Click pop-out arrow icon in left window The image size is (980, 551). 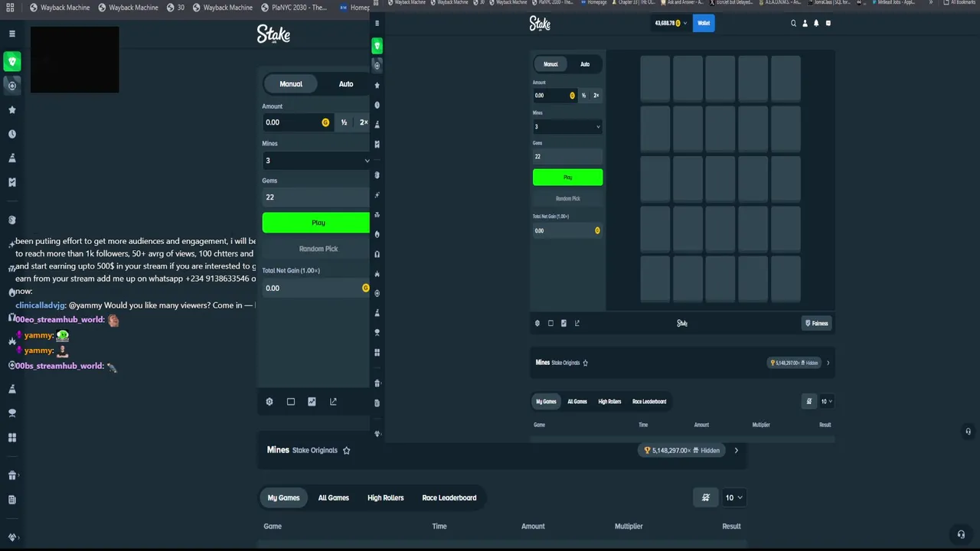click(x=333, y=402)
